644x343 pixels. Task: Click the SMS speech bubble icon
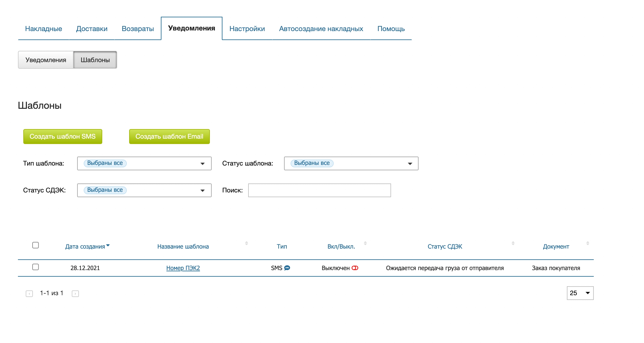287,268
